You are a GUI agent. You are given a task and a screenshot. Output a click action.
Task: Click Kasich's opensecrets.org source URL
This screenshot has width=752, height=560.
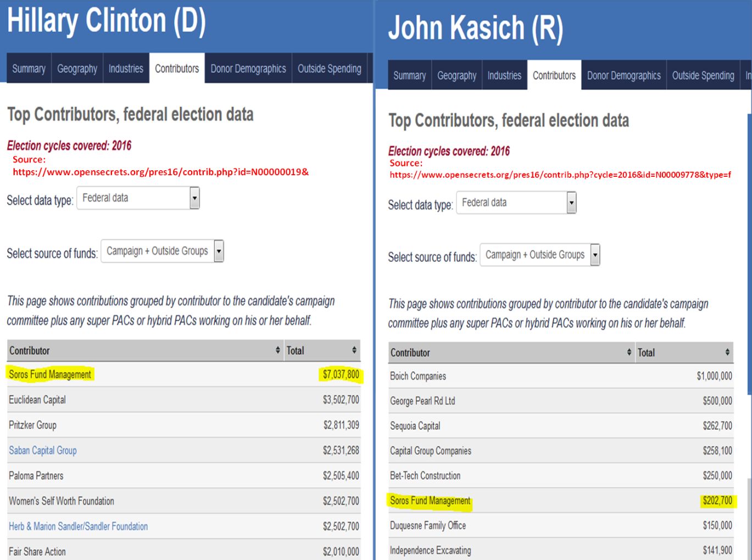click(x=560, y=175)
